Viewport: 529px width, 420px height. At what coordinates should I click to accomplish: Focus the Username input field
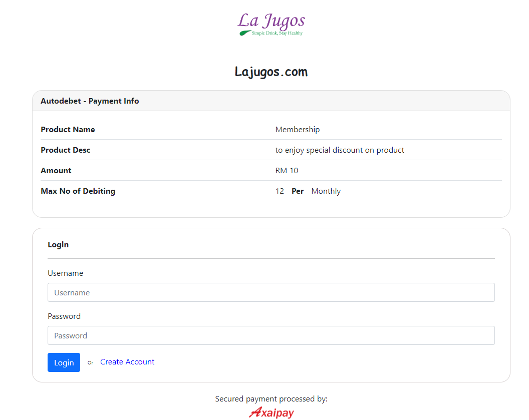[x=271, y=292]
